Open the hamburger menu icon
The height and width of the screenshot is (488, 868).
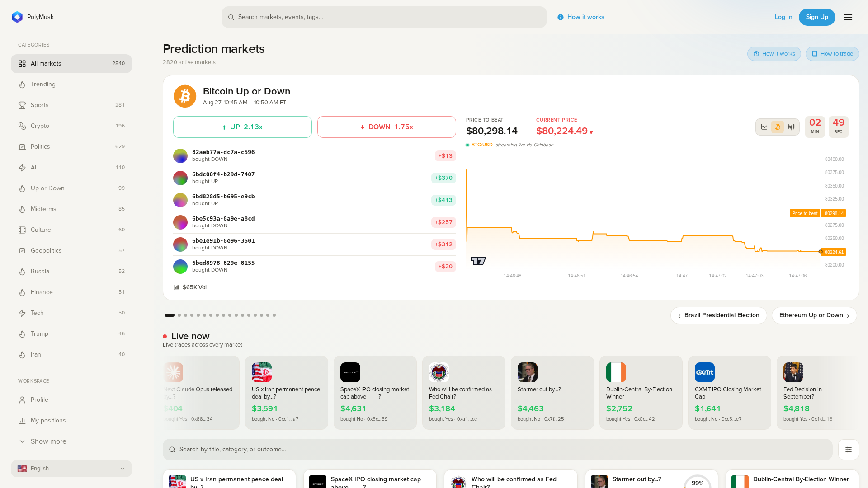click(848, 17)
